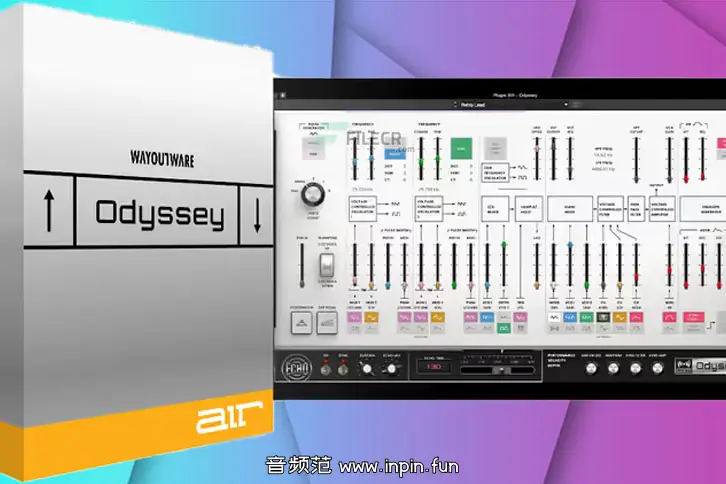Turn the Echo Mix knob
The image size is (726, 484).
point(392,369)
